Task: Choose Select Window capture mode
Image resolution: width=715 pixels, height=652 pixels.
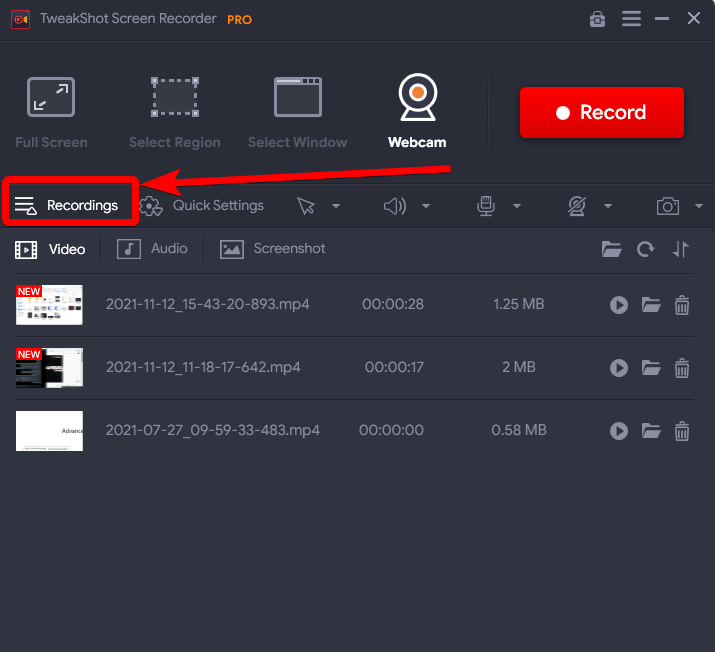Action: coord(297,112)
